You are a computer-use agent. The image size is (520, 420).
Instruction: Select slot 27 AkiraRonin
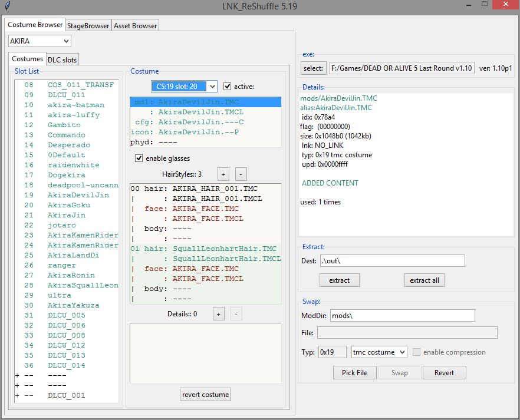pyautogui.click(x=66, y=275)
